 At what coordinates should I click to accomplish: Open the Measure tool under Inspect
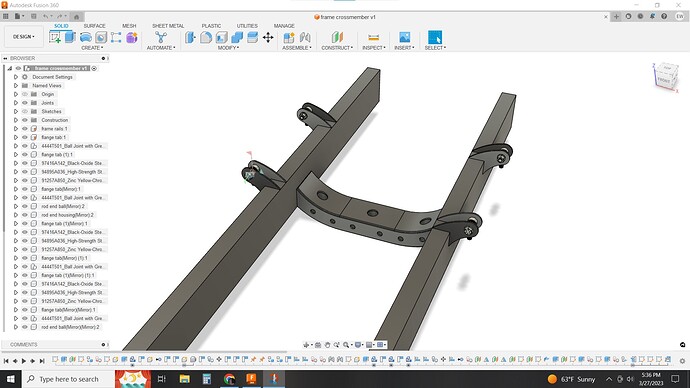tap(373, 37)
